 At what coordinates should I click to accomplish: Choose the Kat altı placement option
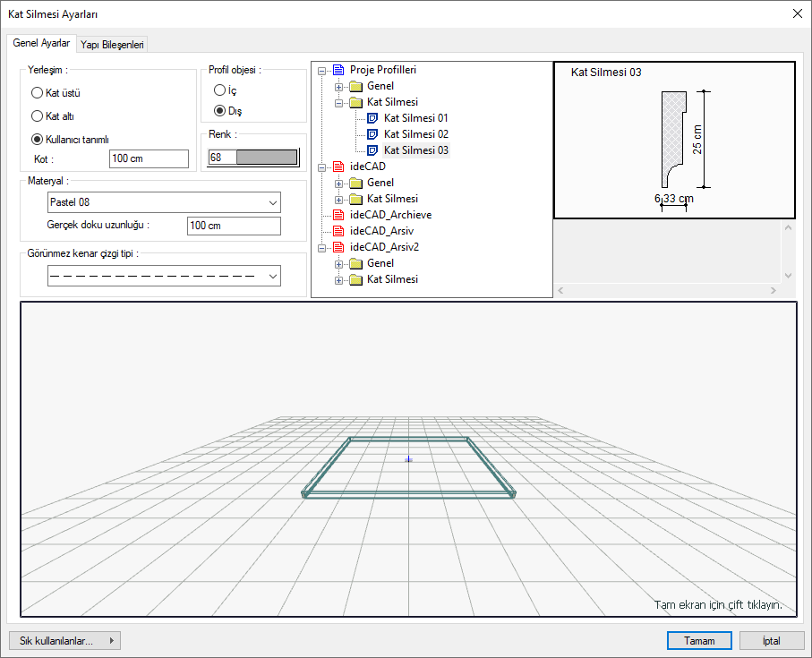pyautogui.click(x=37, y=116)
